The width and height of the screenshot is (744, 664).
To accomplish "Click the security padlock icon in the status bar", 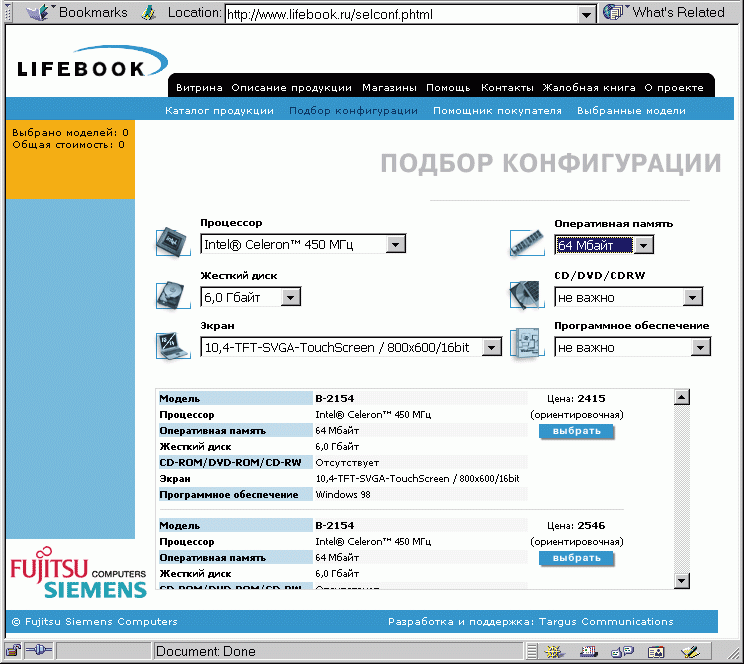I will pos(14,651).
